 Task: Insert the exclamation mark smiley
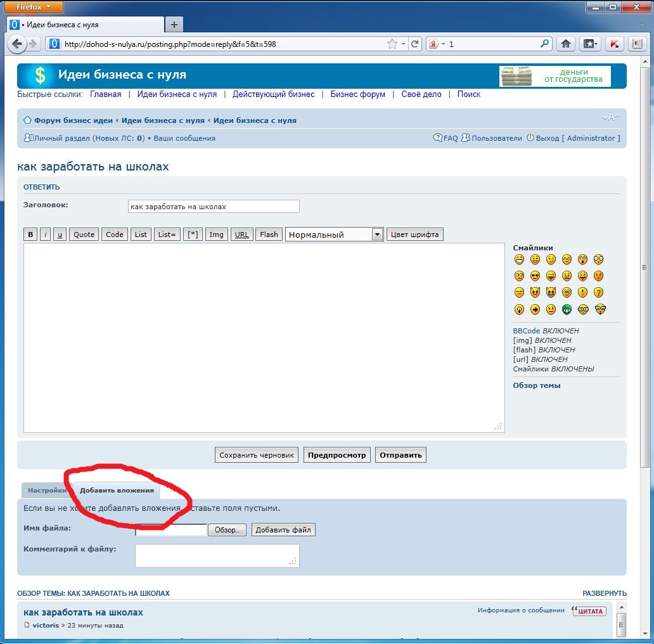click(x=582, y=293)
